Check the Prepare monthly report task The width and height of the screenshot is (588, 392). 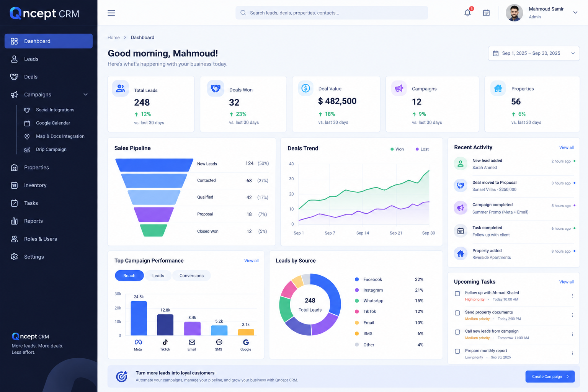pyautogui.click(x=457, y=351)
